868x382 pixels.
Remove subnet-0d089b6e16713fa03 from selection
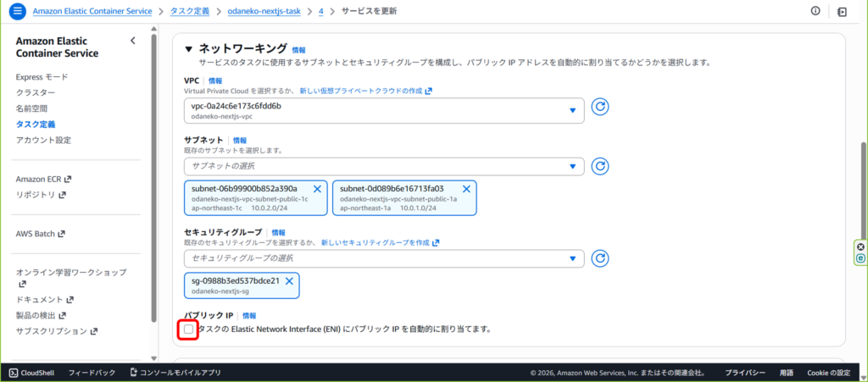[x=466, y=188]
